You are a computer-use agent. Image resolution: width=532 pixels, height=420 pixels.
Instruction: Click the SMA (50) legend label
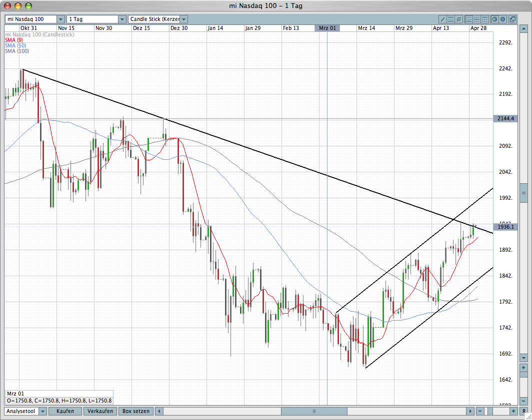point(15,45)
